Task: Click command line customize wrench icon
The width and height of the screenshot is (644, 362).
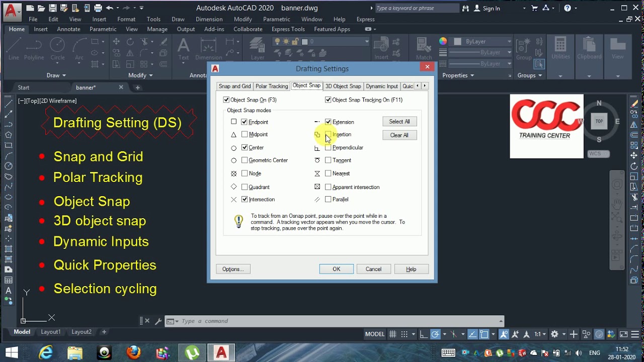Action: point(158,321)
